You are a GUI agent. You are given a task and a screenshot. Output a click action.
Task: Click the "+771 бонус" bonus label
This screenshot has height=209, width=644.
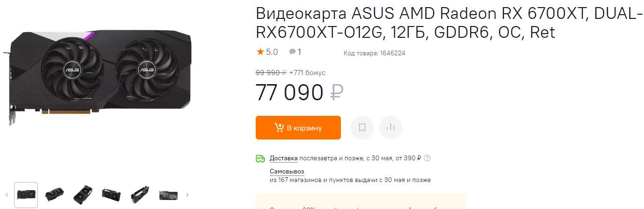307,73
